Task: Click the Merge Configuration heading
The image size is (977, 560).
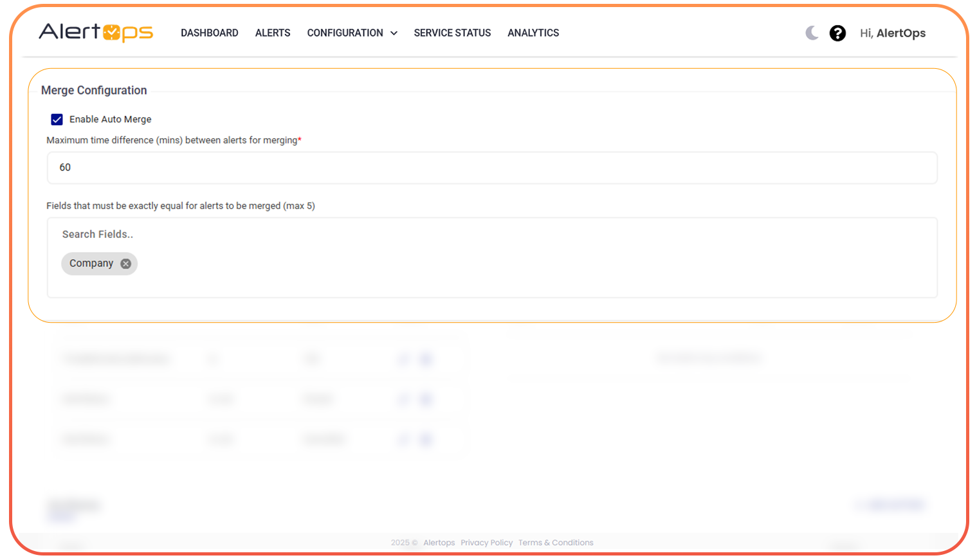Action: pyautogui.click(x=94, y=91)
